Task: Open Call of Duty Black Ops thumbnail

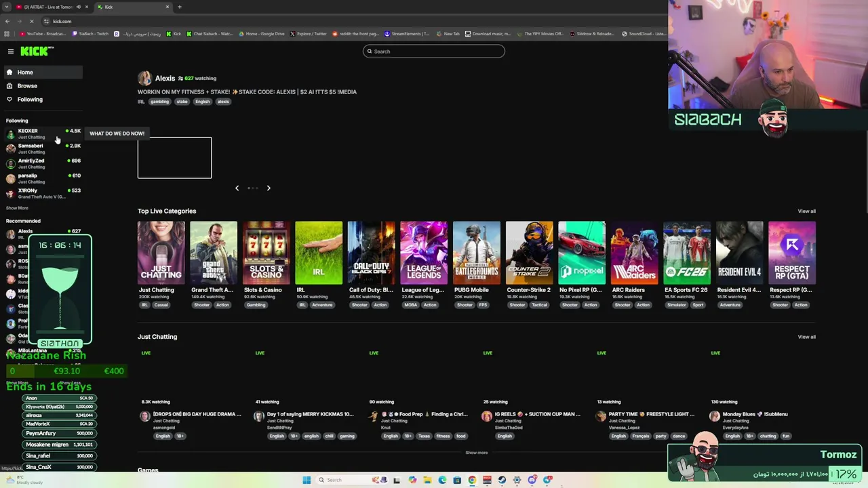Action: coord(371,253)
